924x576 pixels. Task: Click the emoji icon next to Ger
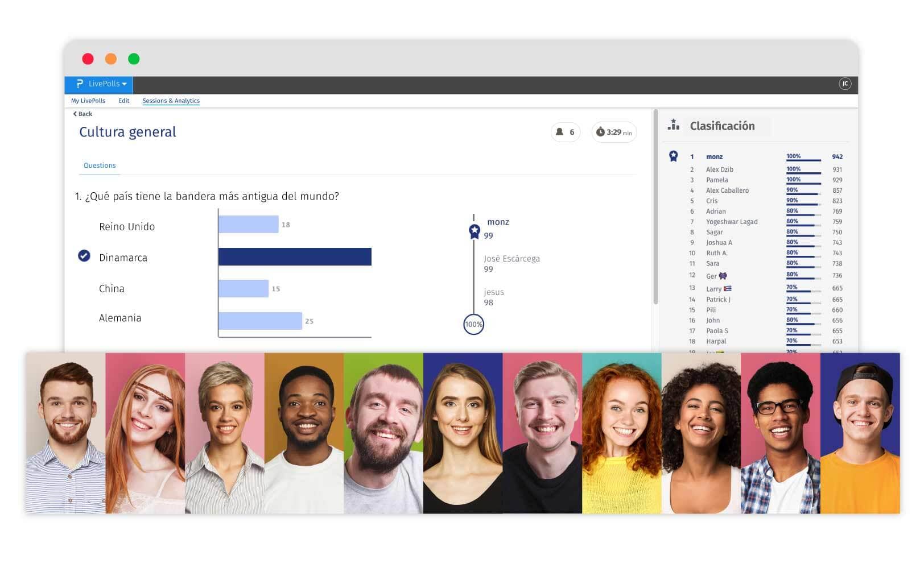pos(723,276)
